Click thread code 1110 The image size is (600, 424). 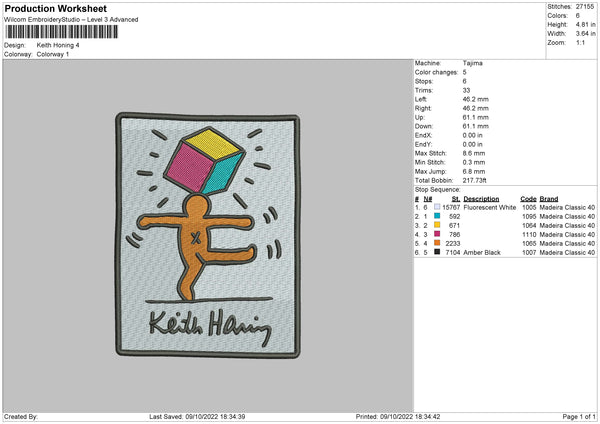(x=529, y=235)
